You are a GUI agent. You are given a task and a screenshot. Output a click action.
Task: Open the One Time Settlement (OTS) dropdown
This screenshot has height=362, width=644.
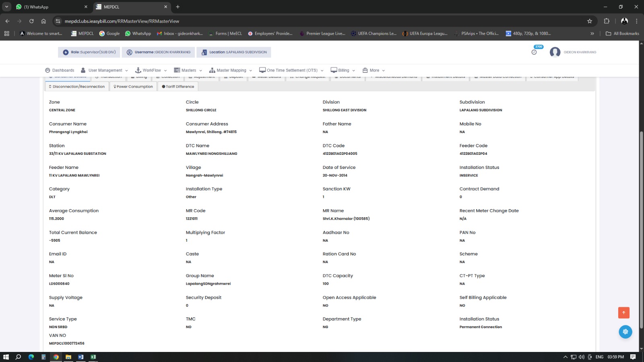[x=292, y=70]
